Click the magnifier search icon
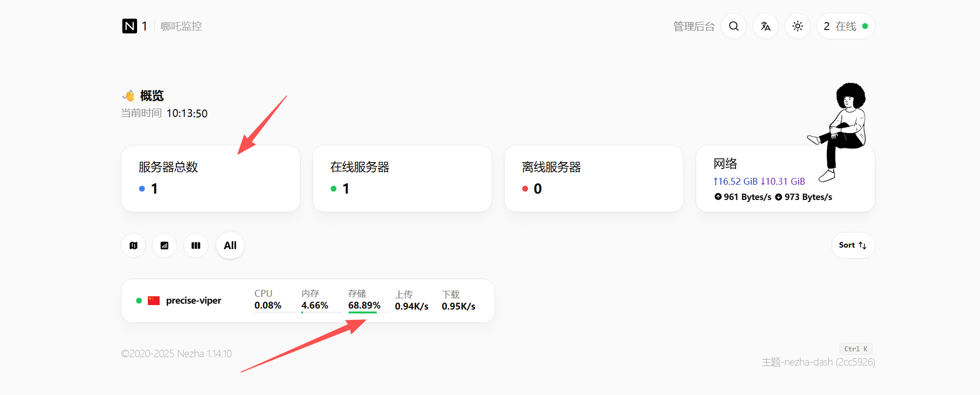The height and width of the screenshot is (395, 980). point(733,26)
